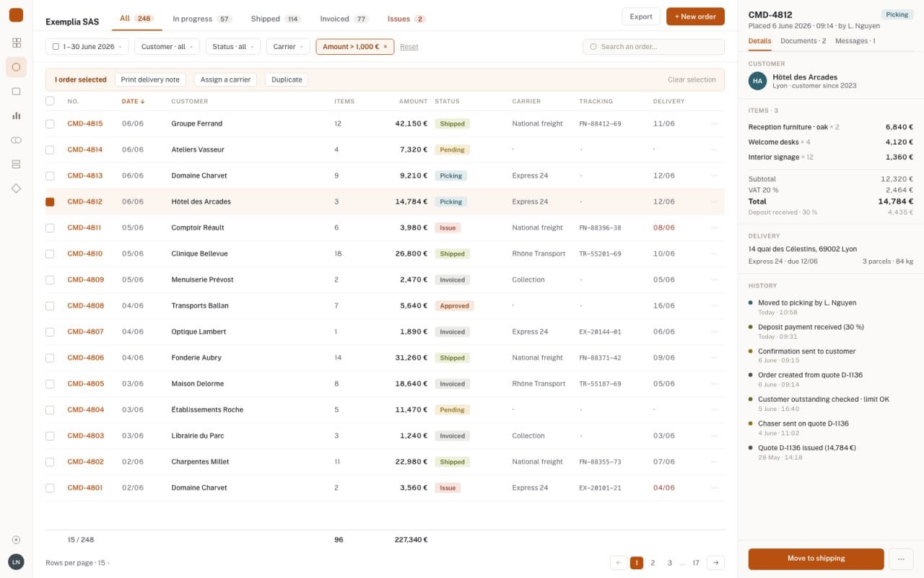This screenshot has height=578, width=924.
Task: Click the Export button
Action: 640,17
